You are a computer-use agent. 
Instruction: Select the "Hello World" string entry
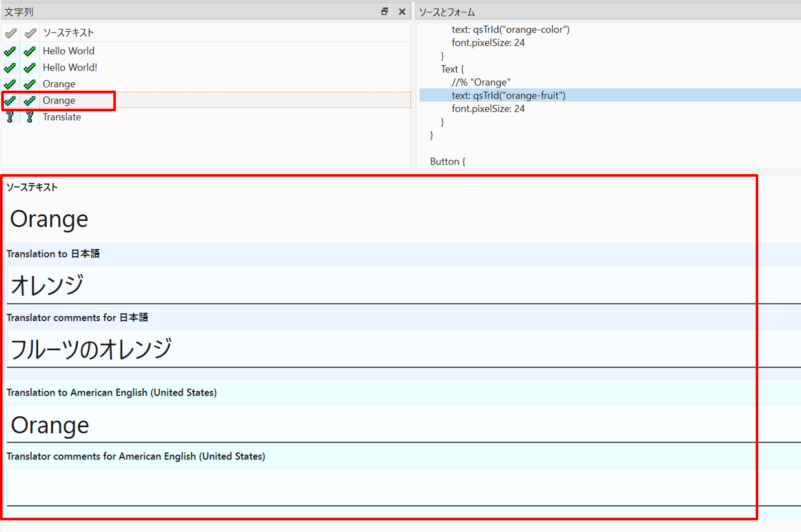(69, 51)
